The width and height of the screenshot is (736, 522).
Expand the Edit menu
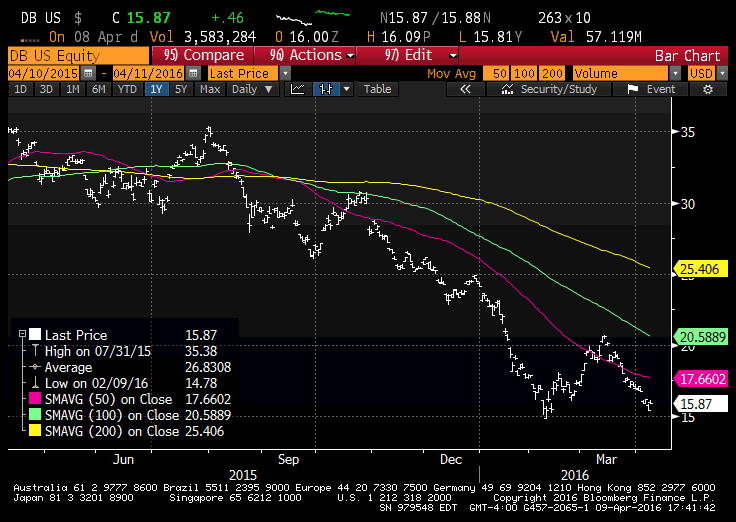click(407, 55)
